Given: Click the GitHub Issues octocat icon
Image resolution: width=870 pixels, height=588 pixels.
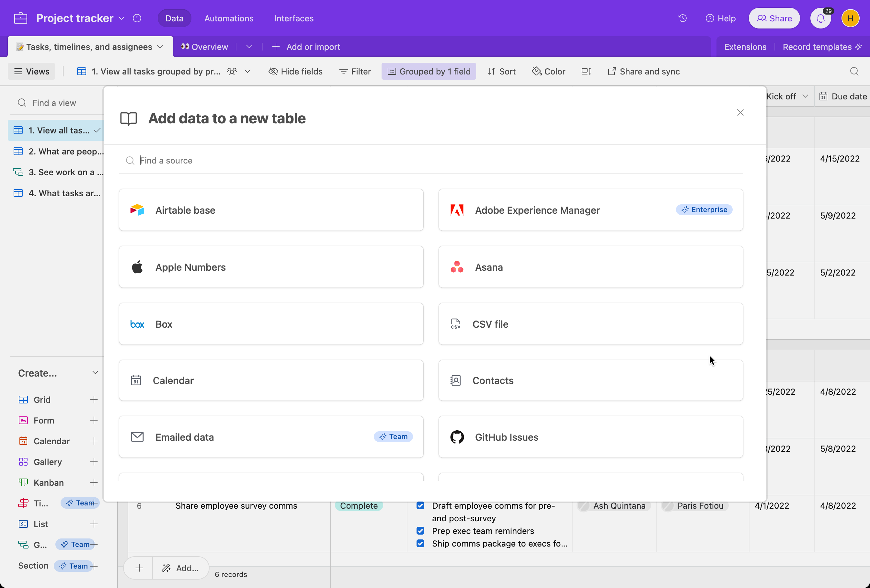Looking at the screenshot, I should [x=457, y=437].
